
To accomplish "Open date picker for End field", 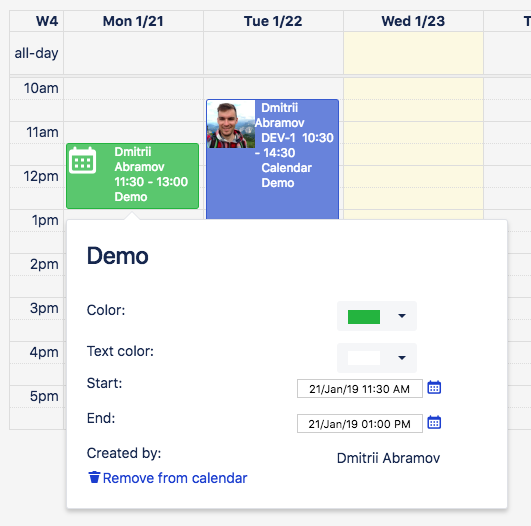I will tap(434, 422).
